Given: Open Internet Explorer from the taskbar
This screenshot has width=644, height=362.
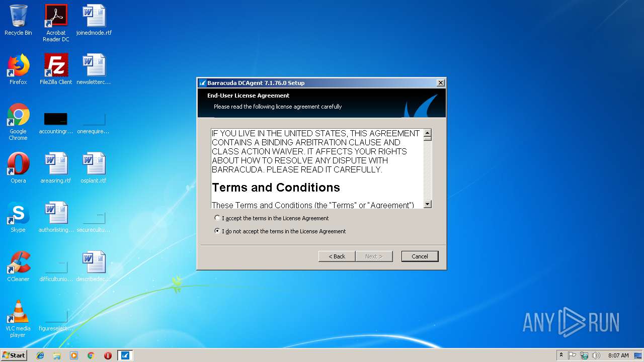Looking at the screenshot, I should [40, 355].
